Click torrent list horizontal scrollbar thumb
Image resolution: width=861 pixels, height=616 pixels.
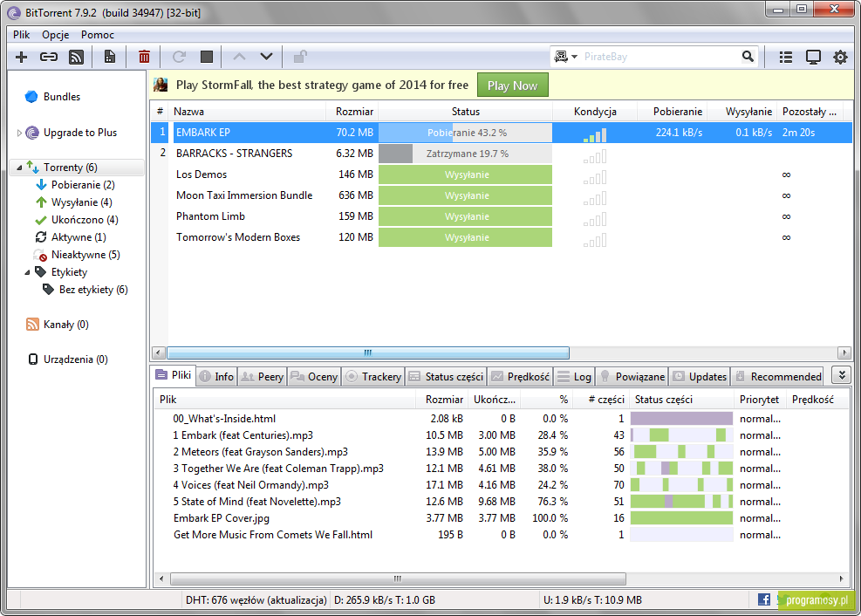coord(368,352)
